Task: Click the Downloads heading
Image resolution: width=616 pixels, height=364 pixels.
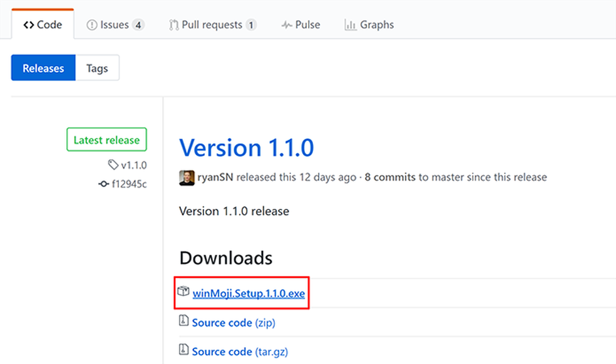Action: pyautogui.click(x=226, y=258)
